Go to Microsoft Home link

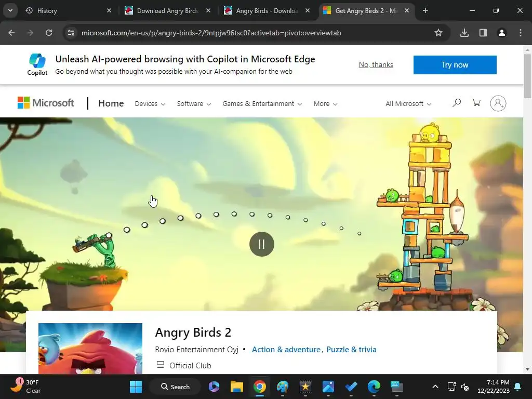pos(111,103)
